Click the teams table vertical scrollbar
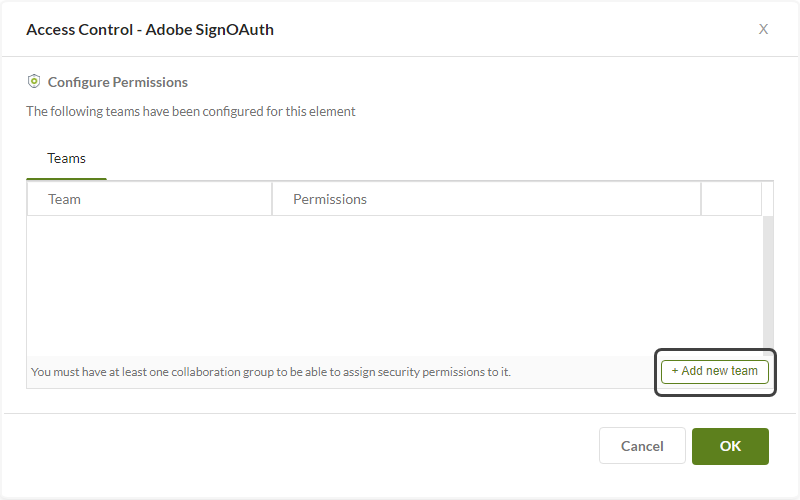 pyautogui.click(x=767, y=280)
